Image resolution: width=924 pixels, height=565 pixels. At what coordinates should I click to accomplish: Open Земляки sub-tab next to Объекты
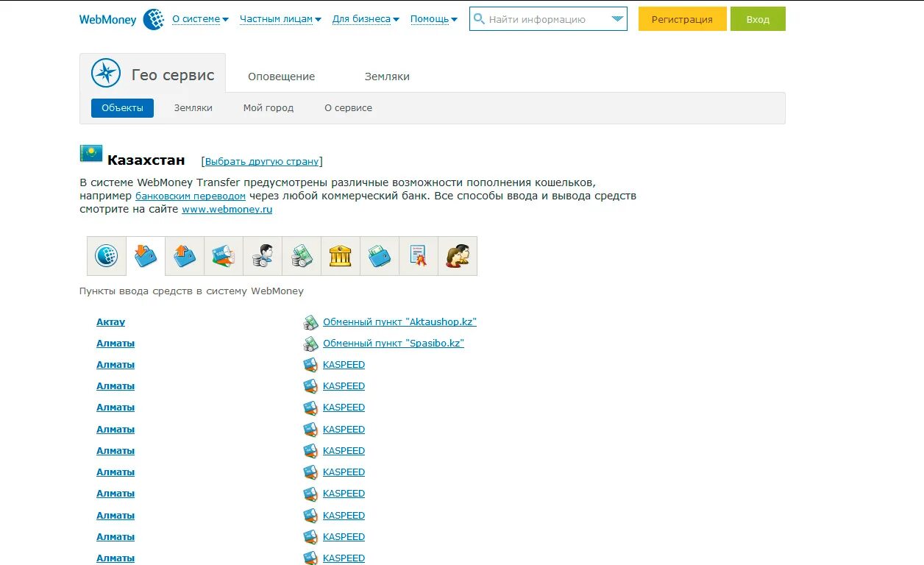[x=193, y=108]
